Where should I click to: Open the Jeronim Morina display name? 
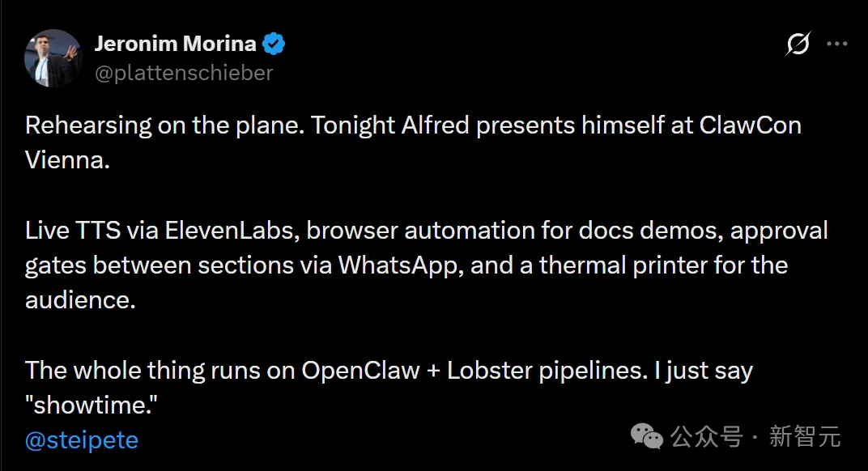(x=175, y=44)
